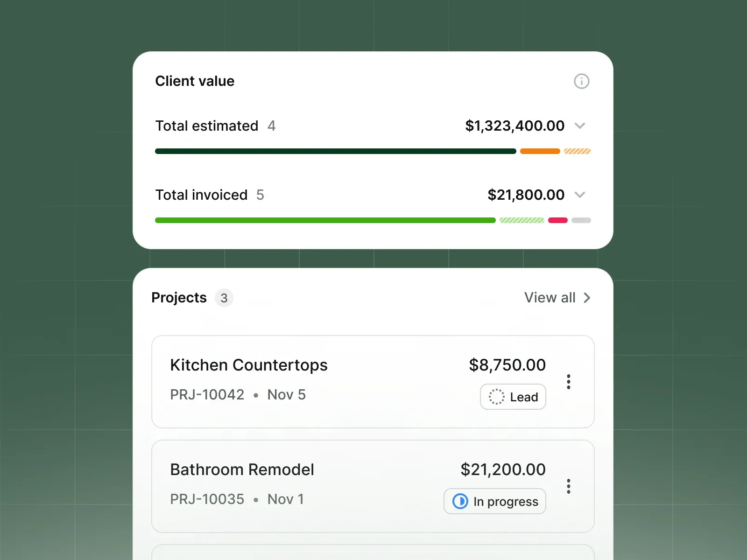The height and width of the screenshot is (560, 747).
Task: Click the Projects count badge showing 3
Action: pos(224,298)
